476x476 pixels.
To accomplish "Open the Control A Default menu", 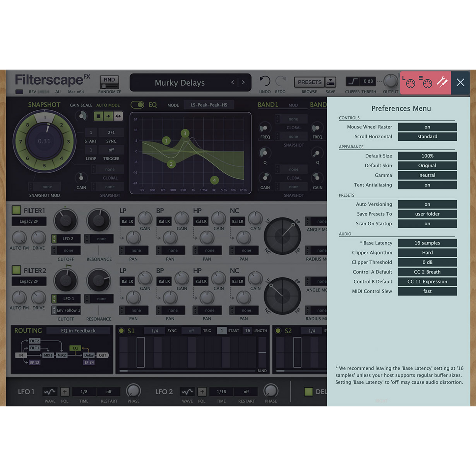I will coord(427,272).
